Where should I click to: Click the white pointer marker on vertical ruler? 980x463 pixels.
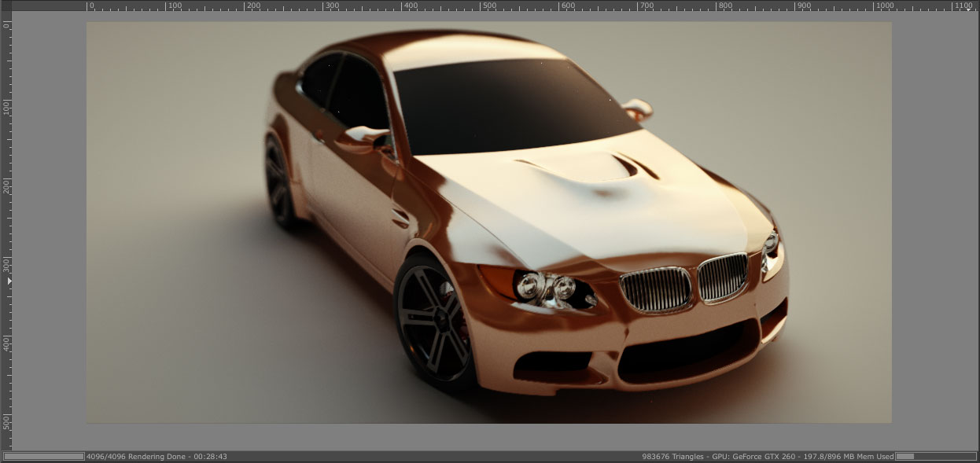point(9,280)
